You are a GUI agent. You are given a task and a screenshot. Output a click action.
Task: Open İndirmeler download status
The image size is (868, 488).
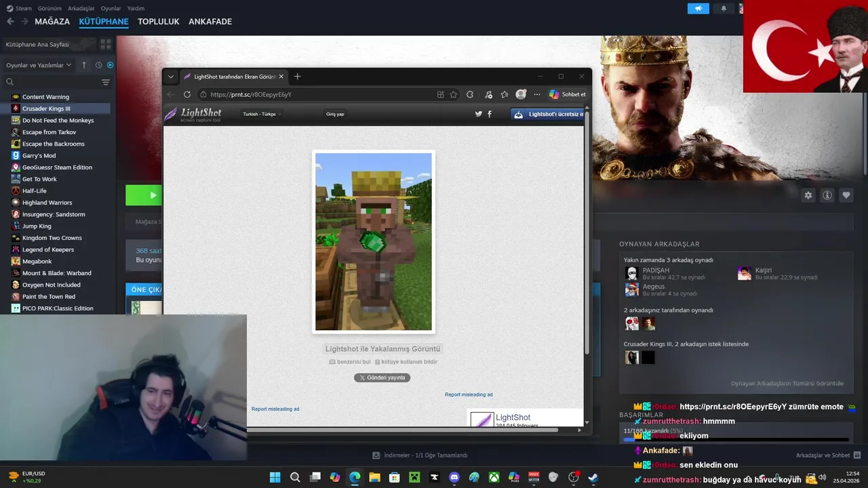tap(420, 455)
